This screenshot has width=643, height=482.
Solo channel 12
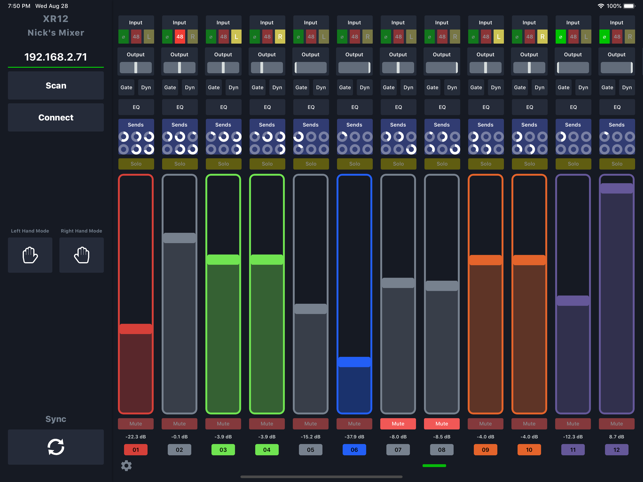[617, 164]
